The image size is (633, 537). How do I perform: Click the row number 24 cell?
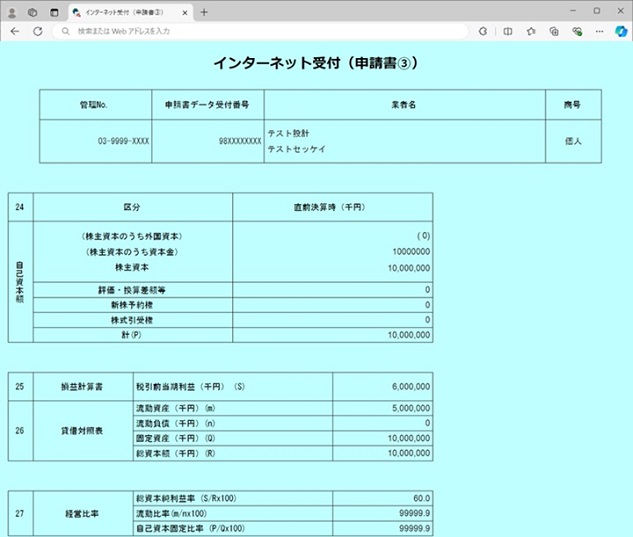(x=20, y=207)
